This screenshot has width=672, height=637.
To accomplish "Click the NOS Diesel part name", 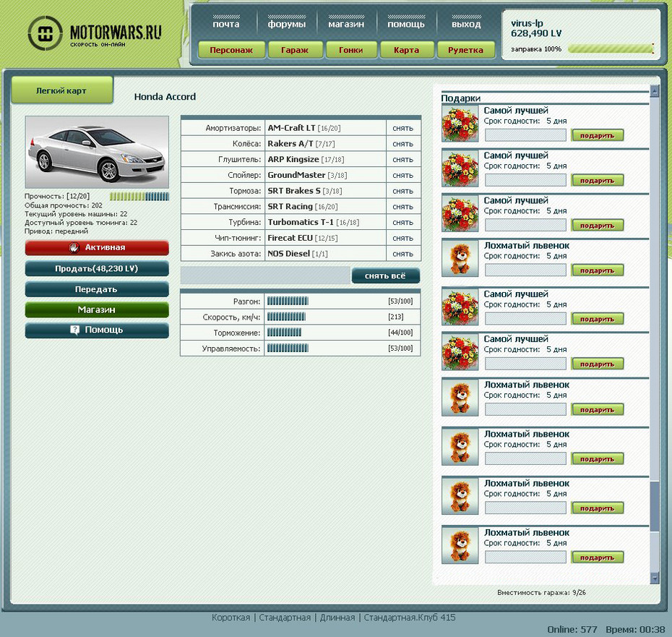I will click(288, 254).
